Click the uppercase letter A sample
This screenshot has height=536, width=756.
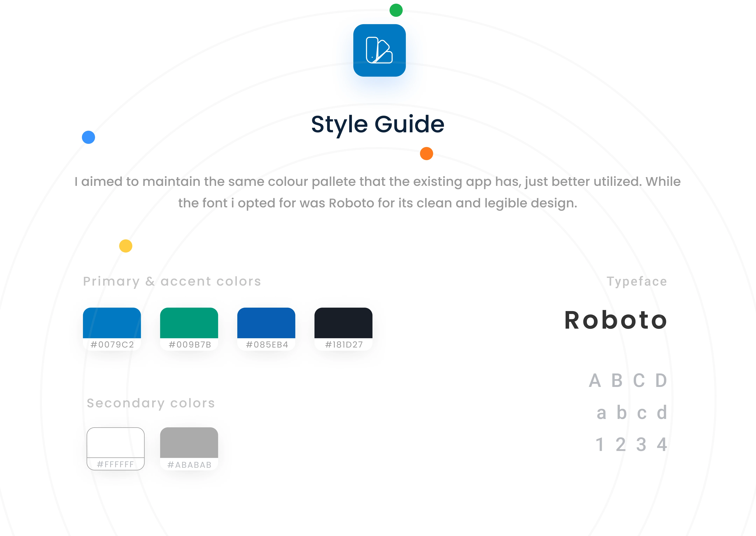pyautogui.click(x=595, y=381)
